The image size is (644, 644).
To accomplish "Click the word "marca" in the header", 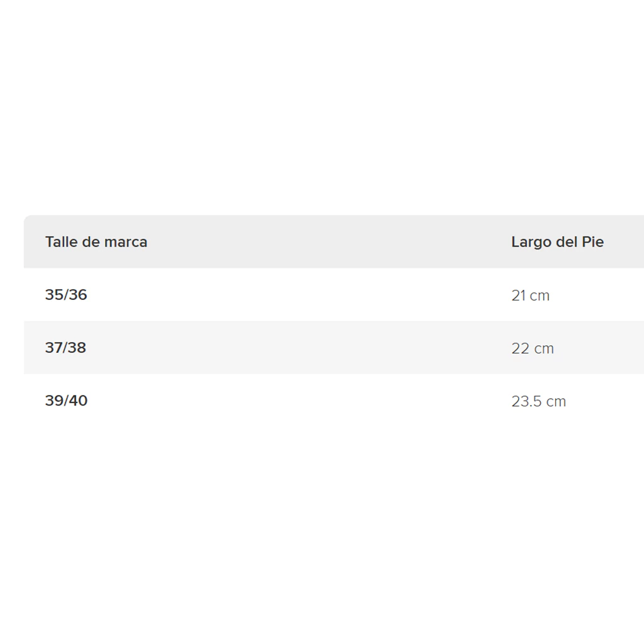I will tap(126, 242).
